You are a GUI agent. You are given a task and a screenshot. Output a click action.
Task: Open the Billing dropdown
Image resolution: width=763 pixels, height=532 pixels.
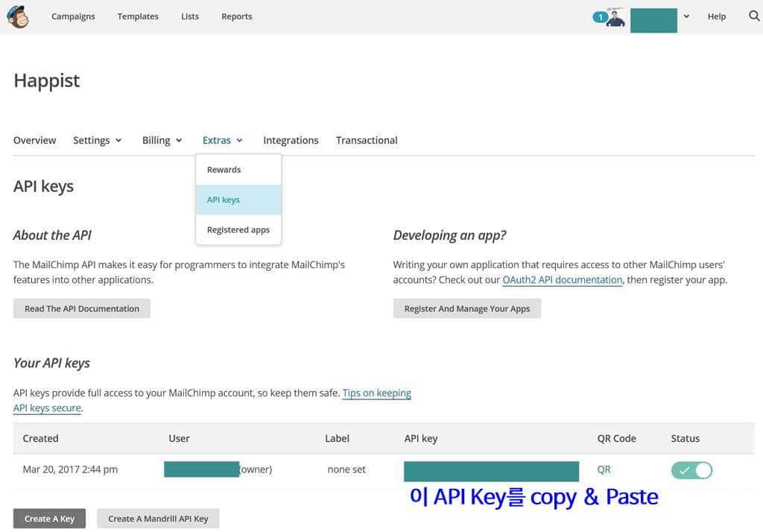click(161, 140)
